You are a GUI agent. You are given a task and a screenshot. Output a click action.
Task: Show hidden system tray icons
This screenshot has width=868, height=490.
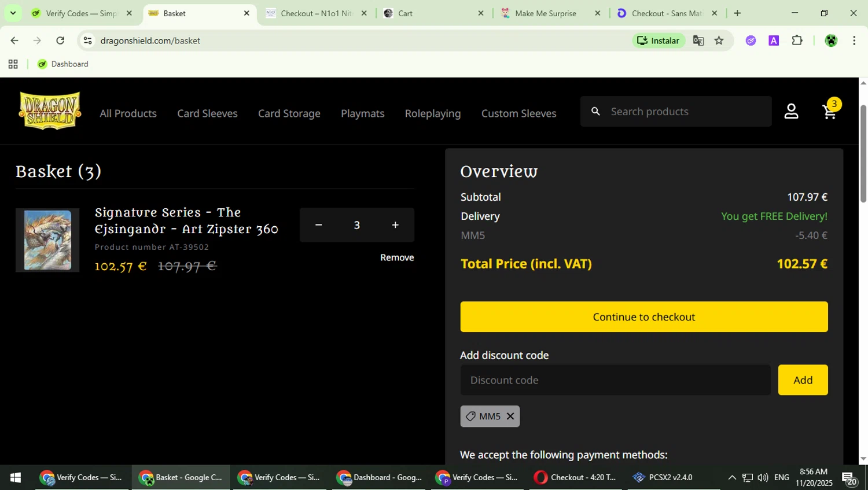tap(731, 477)
